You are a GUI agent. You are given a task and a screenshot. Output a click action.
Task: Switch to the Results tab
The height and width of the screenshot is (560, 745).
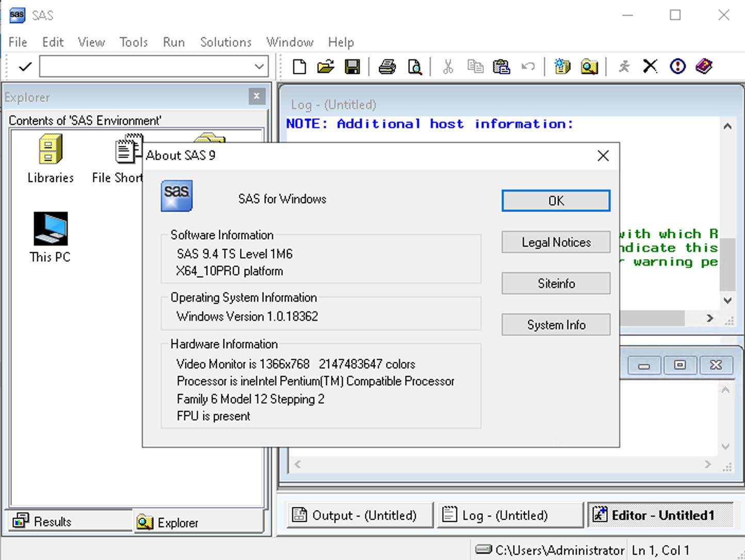(x=44, y=521)
